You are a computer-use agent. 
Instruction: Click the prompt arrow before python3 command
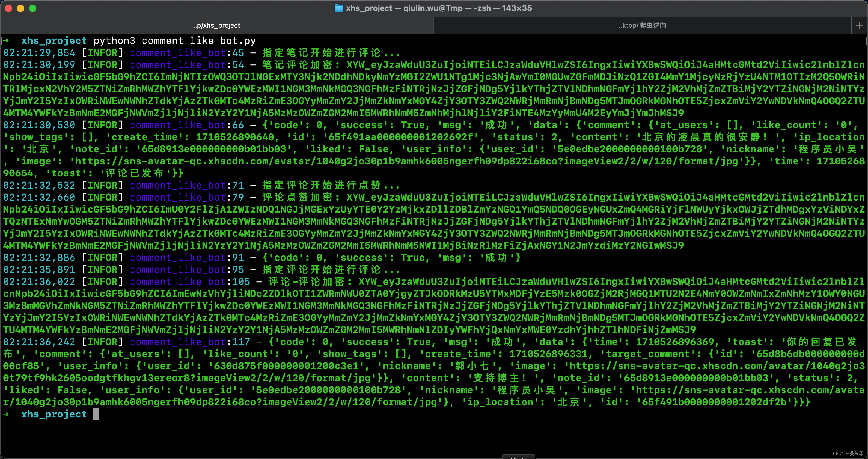6,41
